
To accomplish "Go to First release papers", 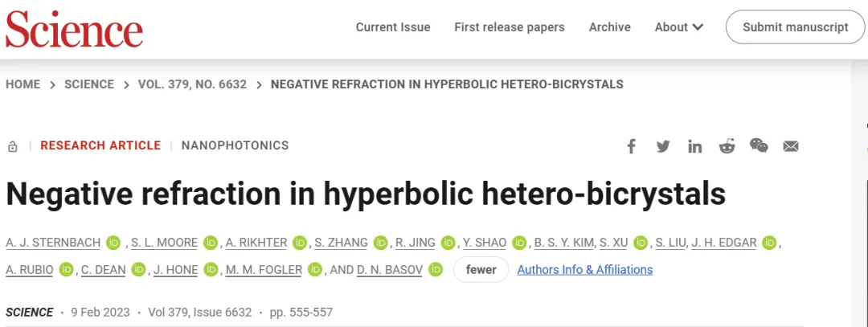I will click(x=510, y=27).
